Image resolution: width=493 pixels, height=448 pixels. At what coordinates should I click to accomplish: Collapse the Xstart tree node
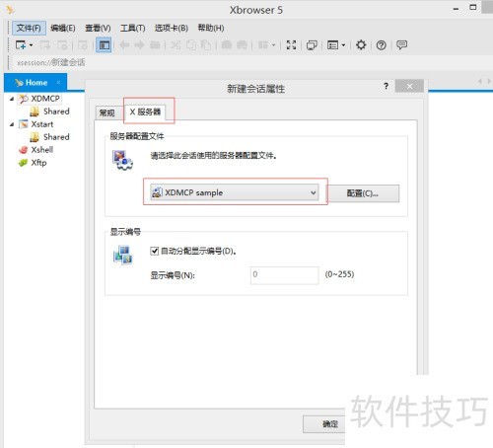[x=12, y=124]
